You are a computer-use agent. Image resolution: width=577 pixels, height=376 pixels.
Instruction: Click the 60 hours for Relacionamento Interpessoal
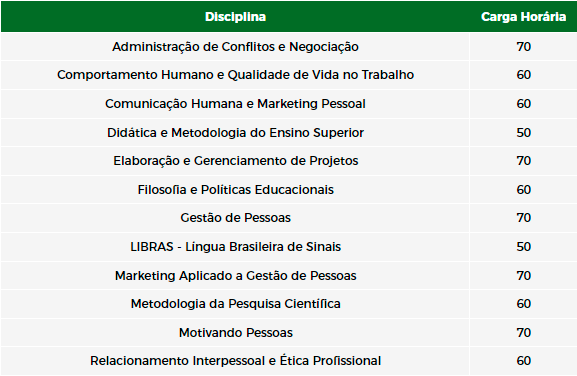pyautogui.click(x=523, y=361)
